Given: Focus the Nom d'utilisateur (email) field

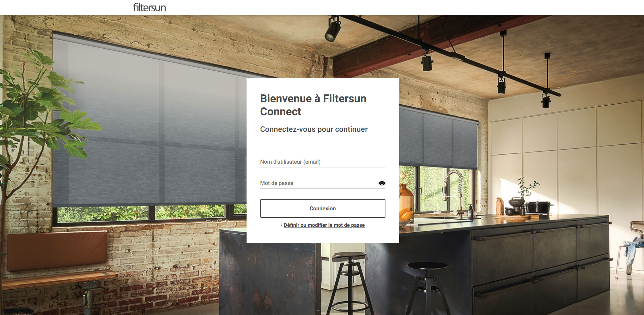Looking at the screenshot, I should click(323, 162).
